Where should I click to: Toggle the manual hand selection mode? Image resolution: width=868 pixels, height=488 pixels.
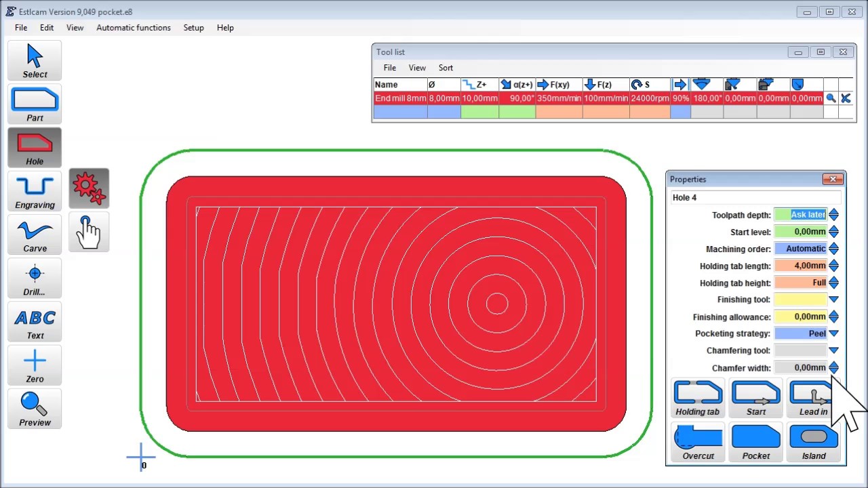(89, 232)
